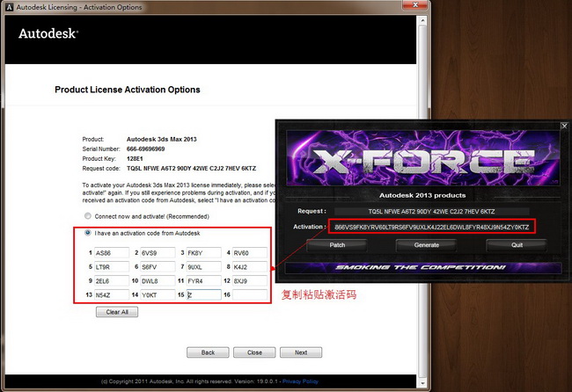Click the Next button
572x392 pixels.
[x=301, y=352]
